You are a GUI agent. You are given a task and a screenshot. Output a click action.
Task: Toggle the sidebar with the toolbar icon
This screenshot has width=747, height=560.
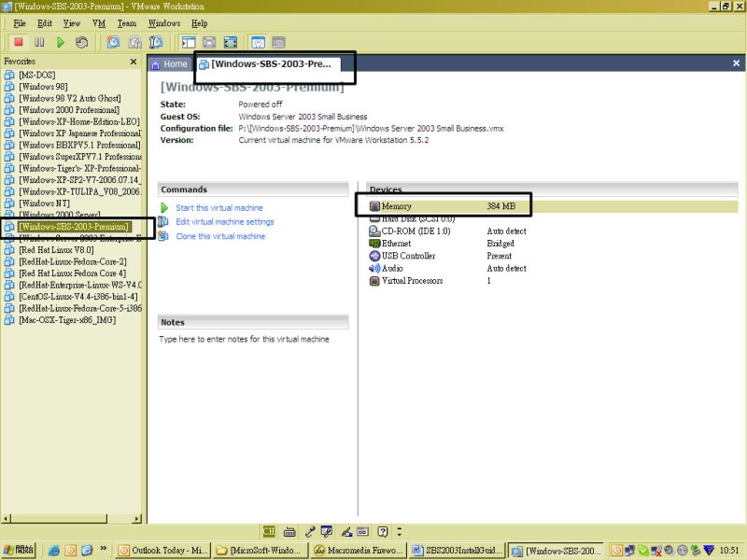(189, 42)
